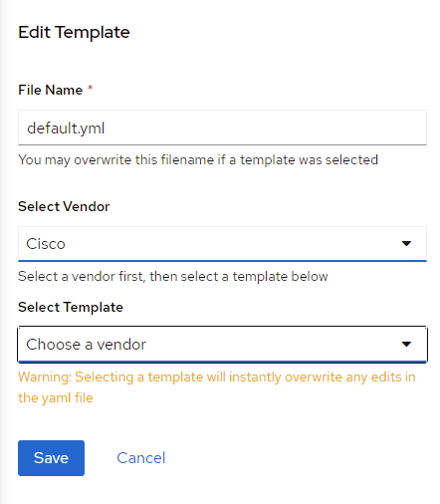The height and width of the screenshot is (504, 440).
Task: Select the Cisco value in vendor dropdown
Action: (46, 244)
